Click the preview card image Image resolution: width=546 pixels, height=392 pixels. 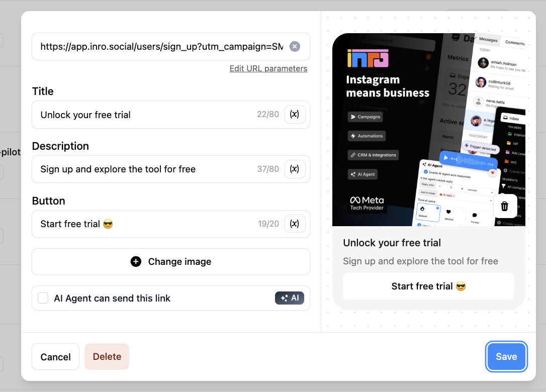click(429, 130)
